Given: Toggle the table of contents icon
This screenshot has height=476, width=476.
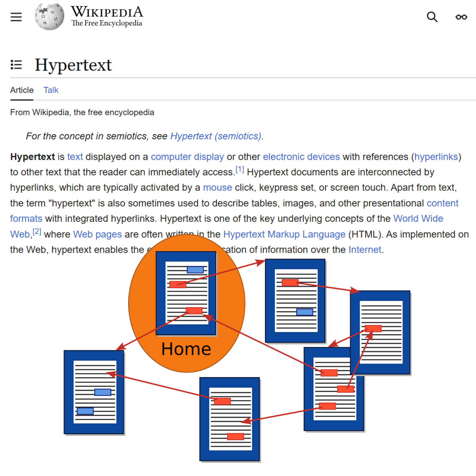Looking at the screenshot, I should (x=16, y=65).
